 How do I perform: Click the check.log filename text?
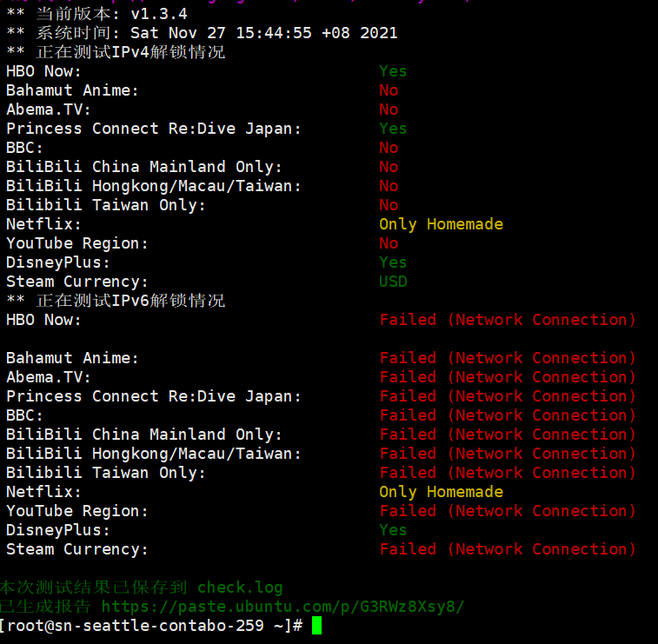240,588
